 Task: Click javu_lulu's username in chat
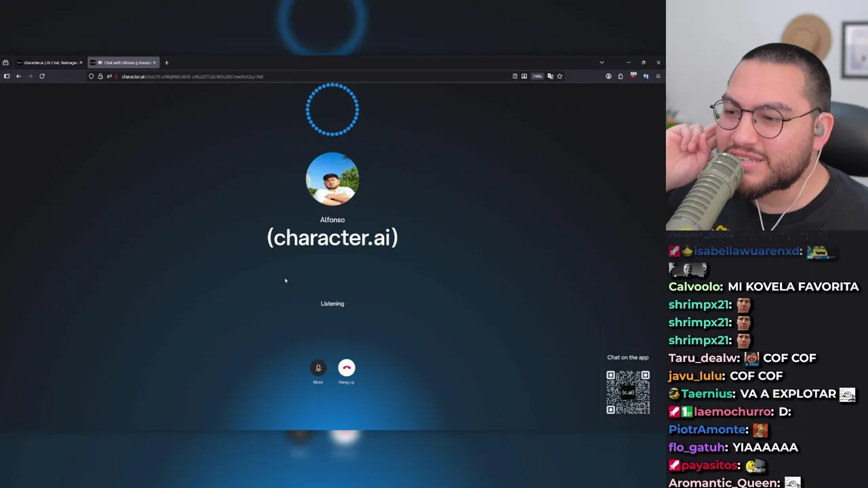(x=696, y=375)
